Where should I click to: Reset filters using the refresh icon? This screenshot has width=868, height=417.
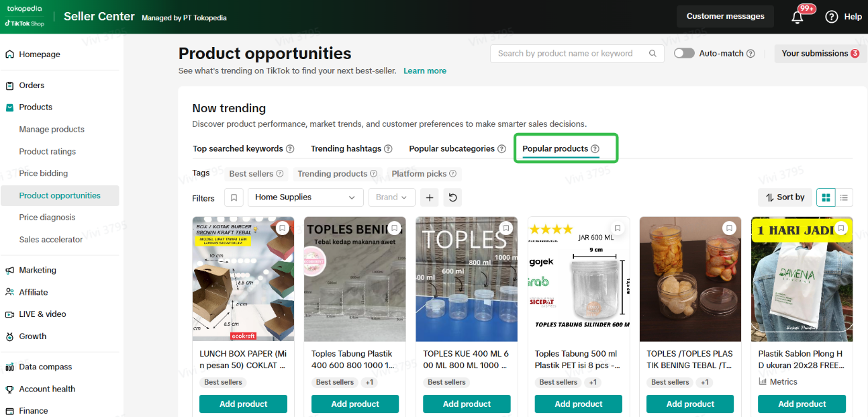pyautogui.click(x=453, y=197)
